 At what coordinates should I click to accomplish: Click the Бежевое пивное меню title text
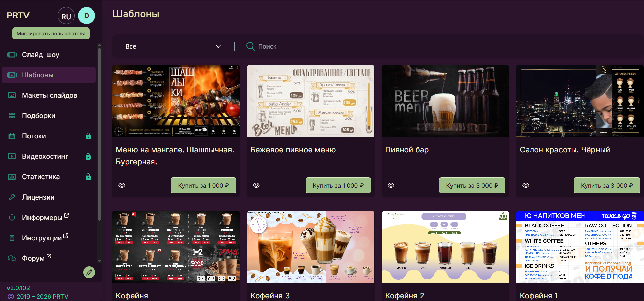click(293, 150)
